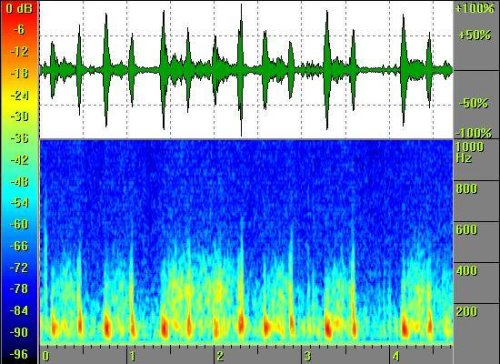The width and height of the screenshot is (500, 364).
Task: Click the 600 Hz frequency axis label
Action: click(467, 230)
